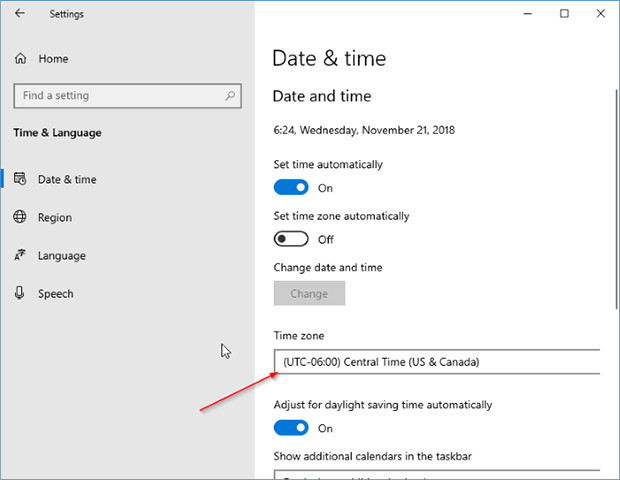Disable adjust for daylight saving time toggle
The image size is (620, 480).
pos(291,428)
